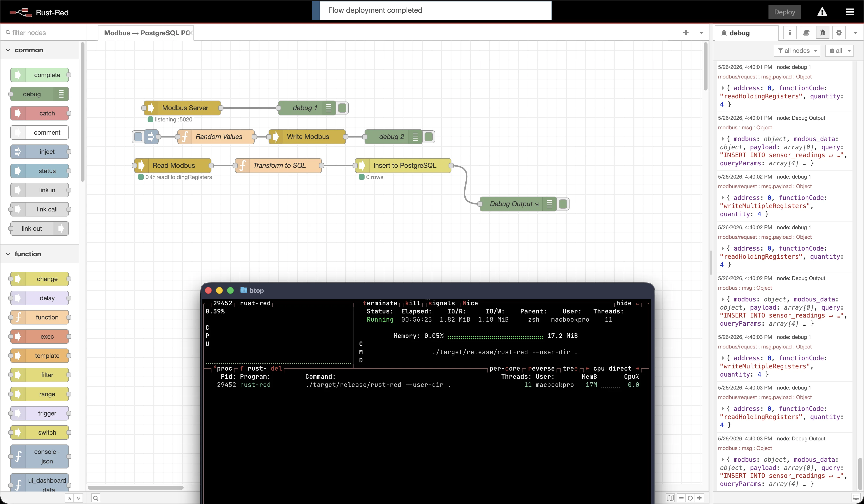Click the canvas horizontal scrollbar thumb
This screenshot has height=504, width=864.
click(x=136, y=487)
